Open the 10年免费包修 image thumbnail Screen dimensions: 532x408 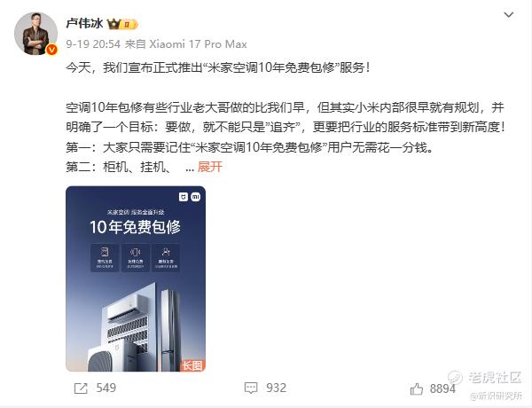(x=136, y=279)
